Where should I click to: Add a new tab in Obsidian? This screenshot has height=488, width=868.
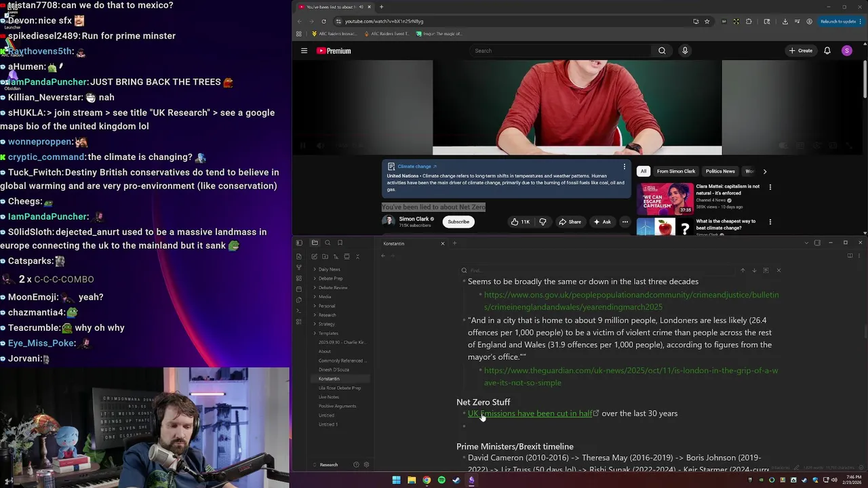pyautogui.click(x=455, y=243)
